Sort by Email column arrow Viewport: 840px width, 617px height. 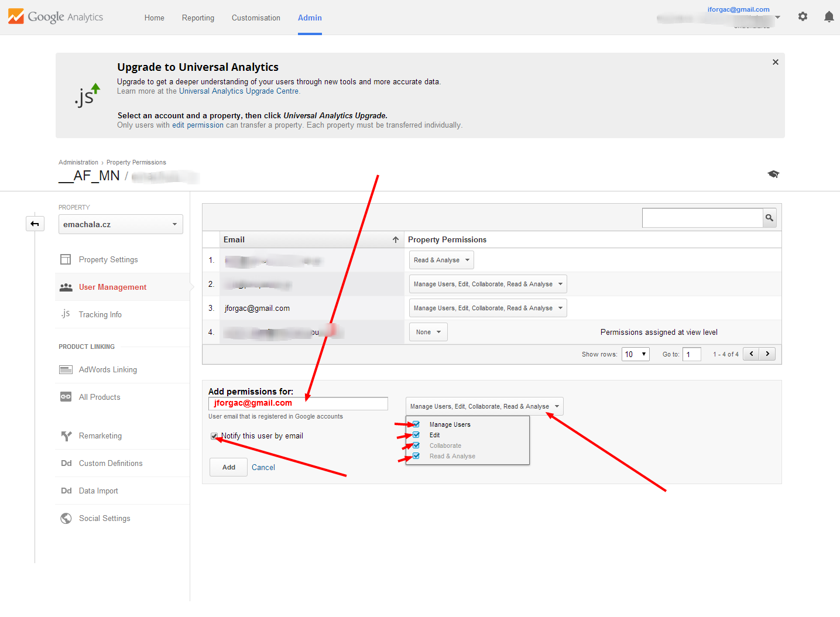(x=396, y=239)
